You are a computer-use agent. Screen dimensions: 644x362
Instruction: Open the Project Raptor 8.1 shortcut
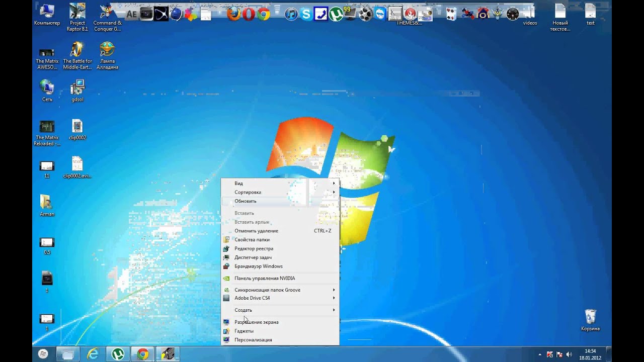(77, 17)
